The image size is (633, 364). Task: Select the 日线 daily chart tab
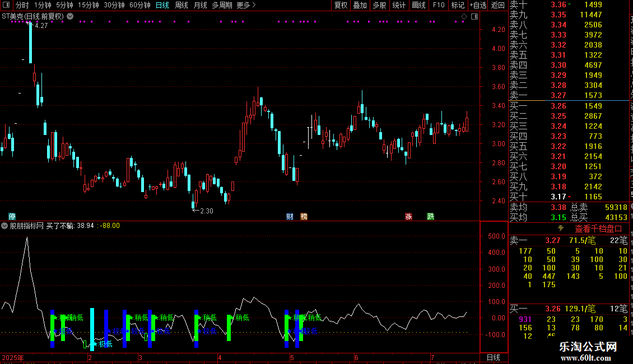(x=162, y=5)
